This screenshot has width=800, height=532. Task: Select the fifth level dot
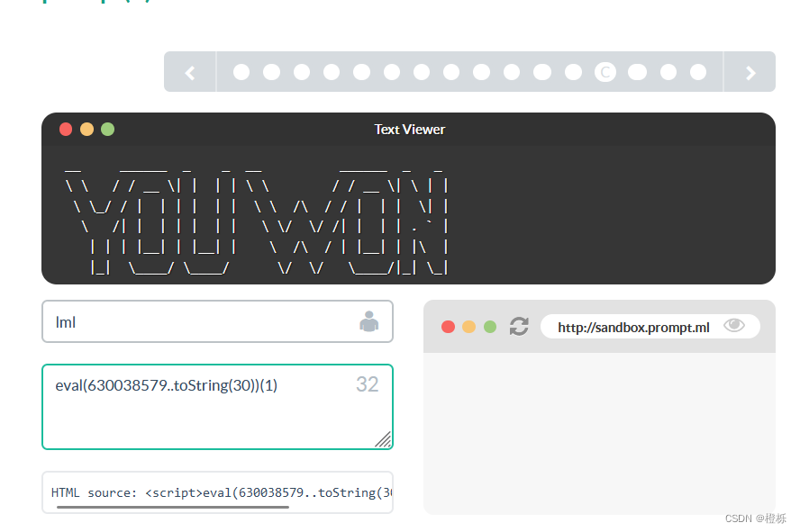tap(362, 72)
